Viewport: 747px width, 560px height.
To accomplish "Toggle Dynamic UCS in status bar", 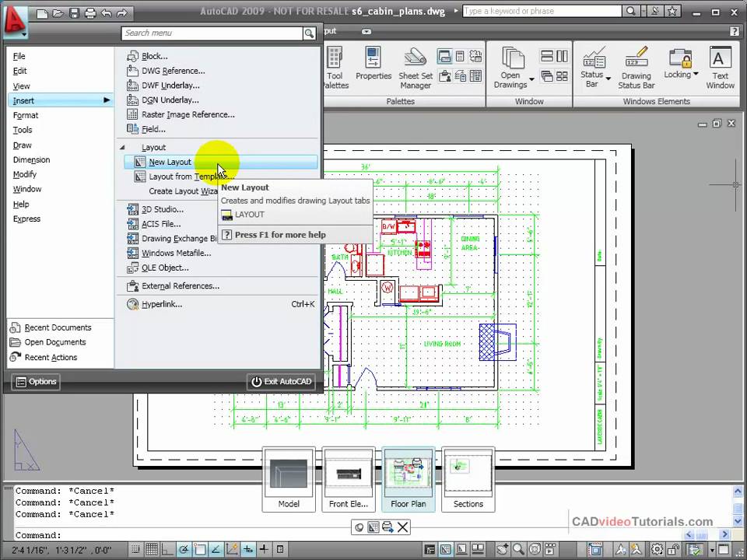I will [x=232, y=550].
